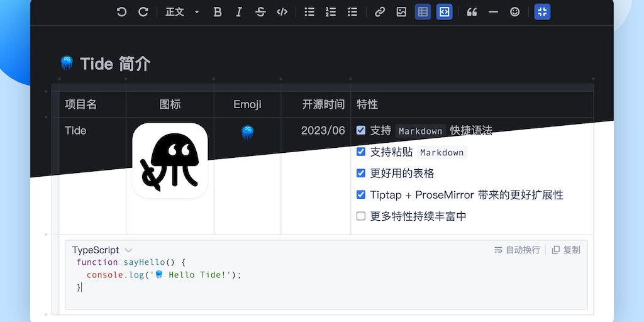
Task: Insert a blockquote using the quote icon
Action: 472,12
